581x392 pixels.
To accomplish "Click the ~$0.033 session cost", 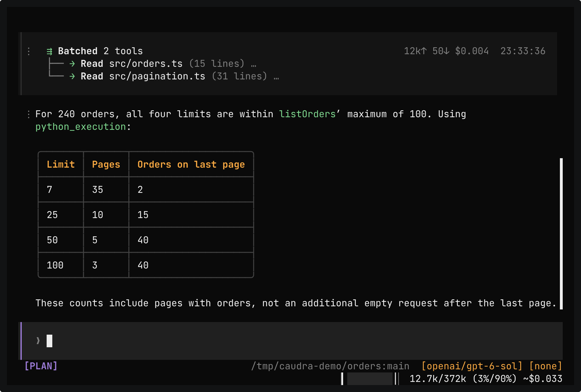I will [x=543, y=378].
